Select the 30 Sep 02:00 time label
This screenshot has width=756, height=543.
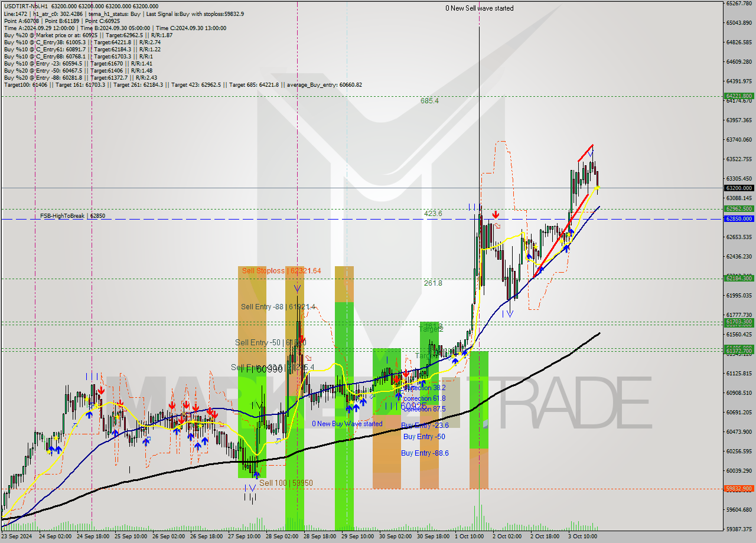[395, 537]
